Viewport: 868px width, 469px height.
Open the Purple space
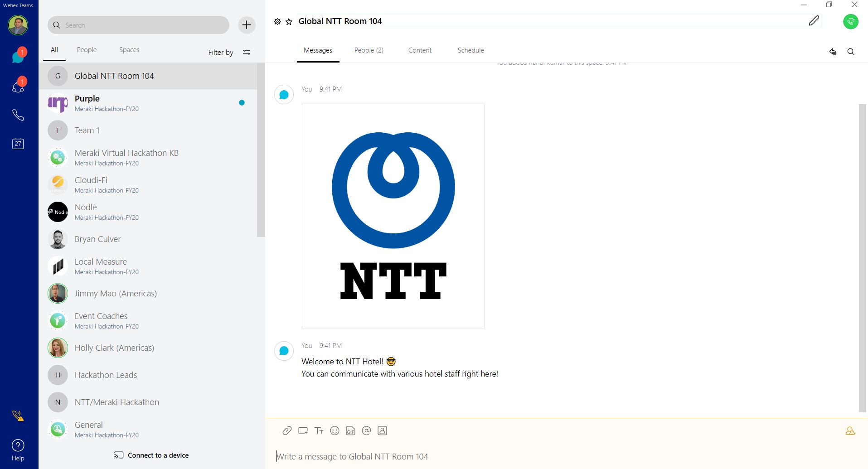(x=148, y=103)
